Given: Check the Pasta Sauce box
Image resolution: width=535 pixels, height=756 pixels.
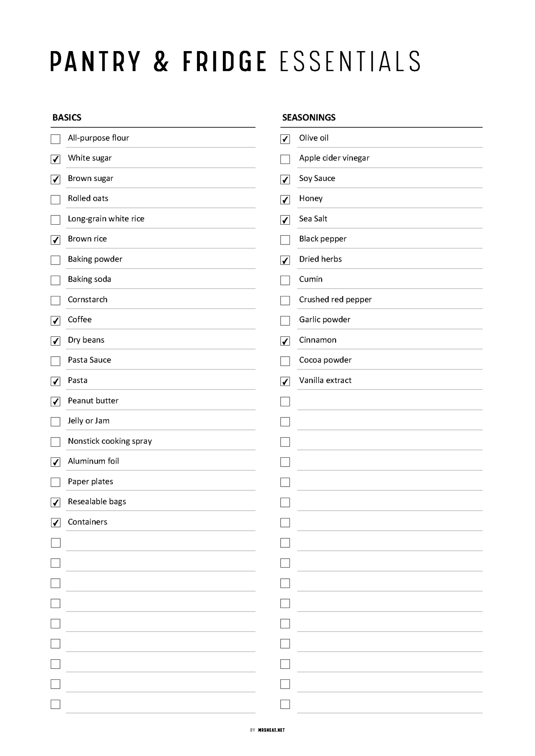Looking at the screenshot, I should coord(56,361).
